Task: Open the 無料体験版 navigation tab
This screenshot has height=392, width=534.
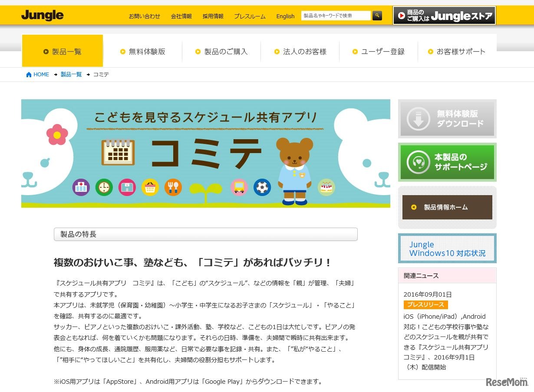Action: pyautogui.click(x=143, y=52)
